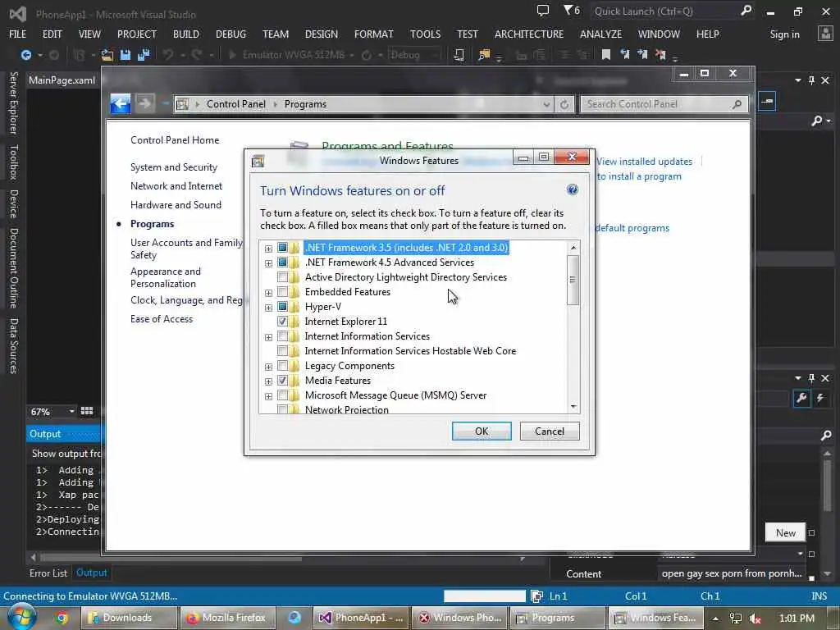Expand the Legacy Components tree node
The image size is (840, 630).
[x=268, y=367]
